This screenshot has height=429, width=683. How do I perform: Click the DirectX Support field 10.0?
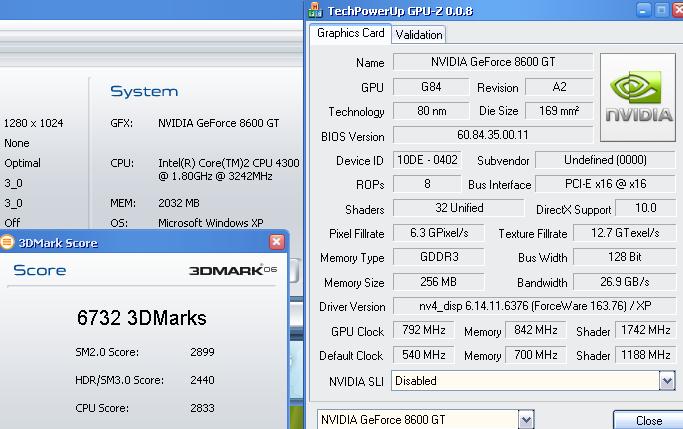click(646, 208)
